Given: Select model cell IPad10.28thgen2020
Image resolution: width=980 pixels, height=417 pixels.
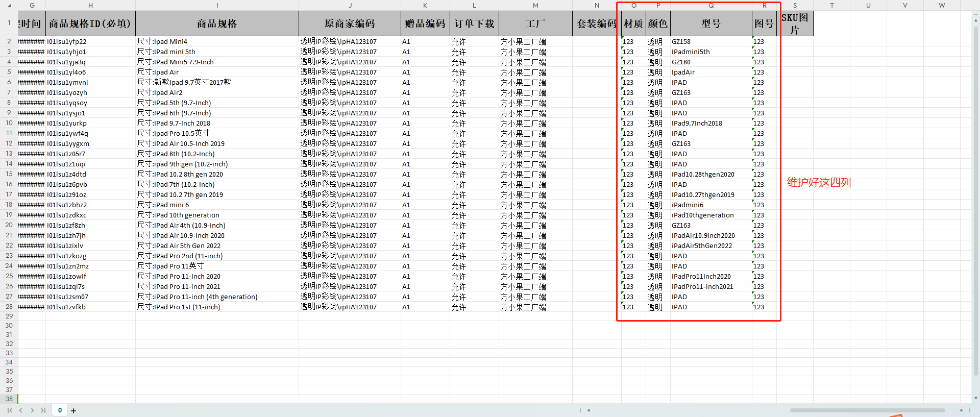Looking at the screenshot, I should pyautogui.click(x=711, y=174).
